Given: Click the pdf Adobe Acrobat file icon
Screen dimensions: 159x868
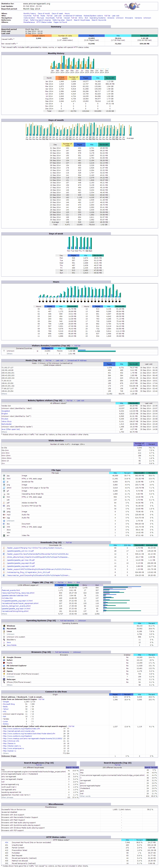Looking at the screenshot, I should (x=4, y=503).
